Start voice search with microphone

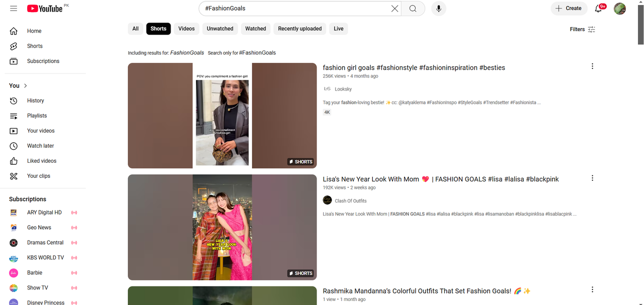[439, 9]
